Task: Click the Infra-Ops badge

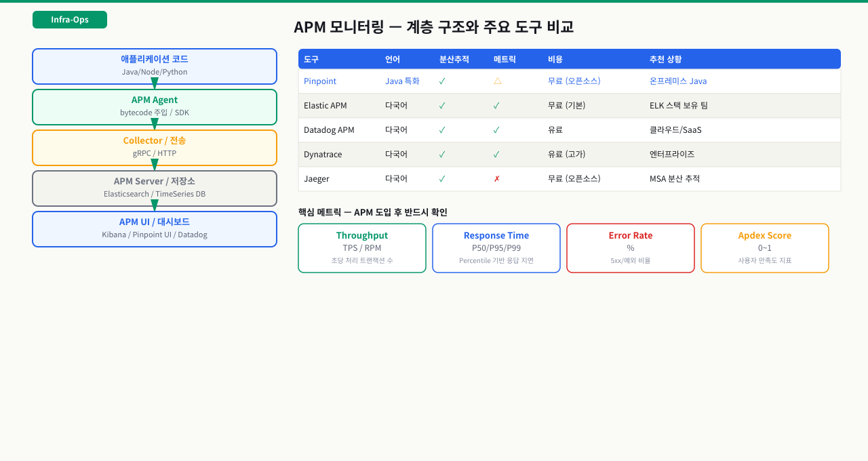Action: (70, 20)
